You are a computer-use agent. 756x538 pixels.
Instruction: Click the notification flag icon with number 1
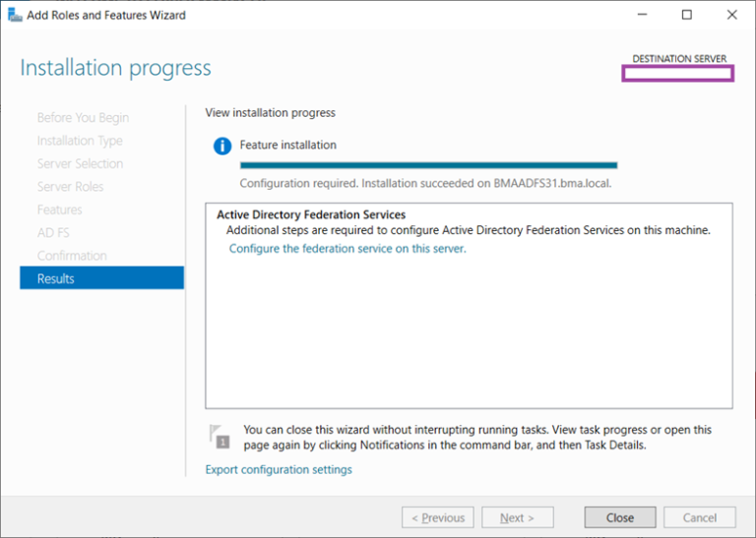click(x=220, y=437)
